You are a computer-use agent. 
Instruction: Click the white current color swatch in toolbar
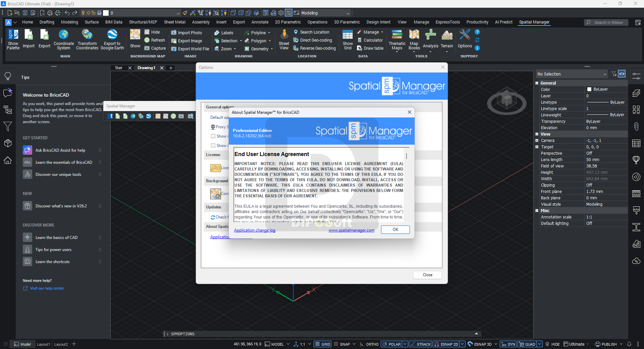pyautogui.click(x=106, y=13)
